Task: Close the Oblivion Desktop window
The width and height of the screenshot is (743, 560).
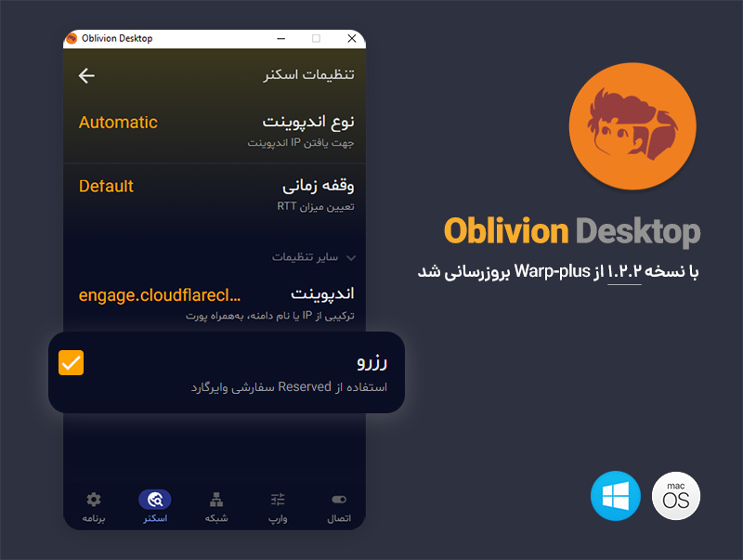Action: click(x=352, y=38)
